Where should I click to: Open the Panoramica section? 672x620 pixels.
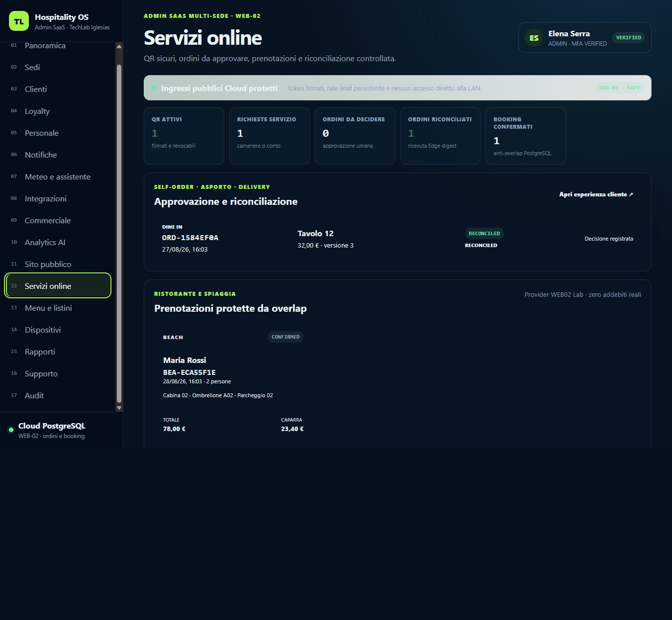(x=58, y=45)
